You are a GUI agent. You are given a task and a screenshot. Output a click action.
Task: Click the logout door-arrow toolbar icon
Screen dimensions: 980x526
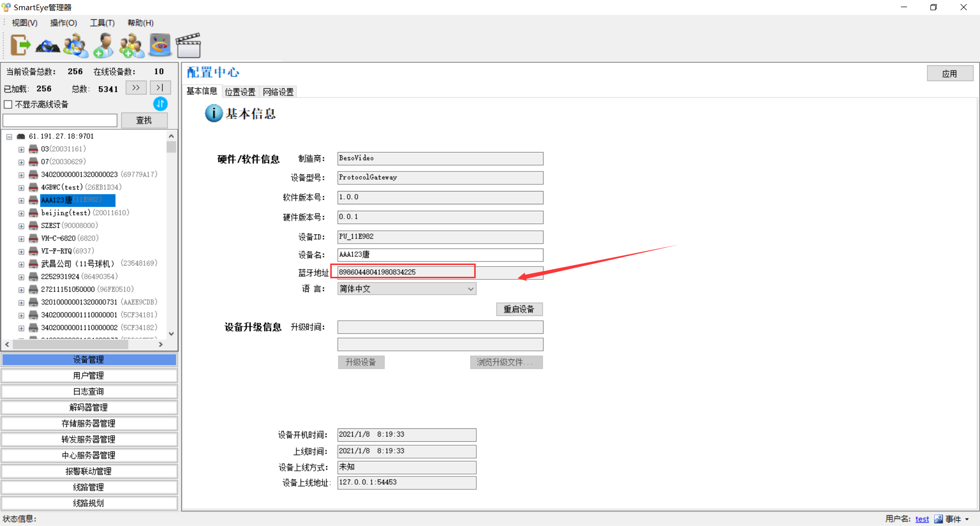(x=20, y=45)
